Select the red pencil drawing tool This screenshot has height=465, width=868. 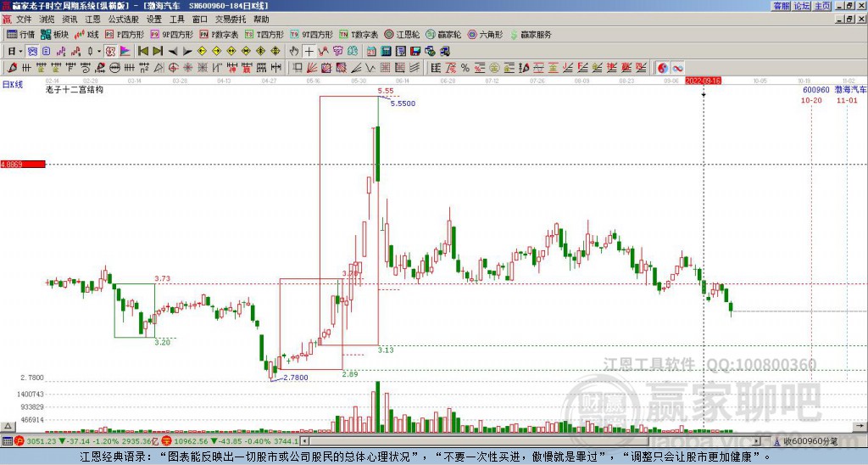(x=12, y=68)
